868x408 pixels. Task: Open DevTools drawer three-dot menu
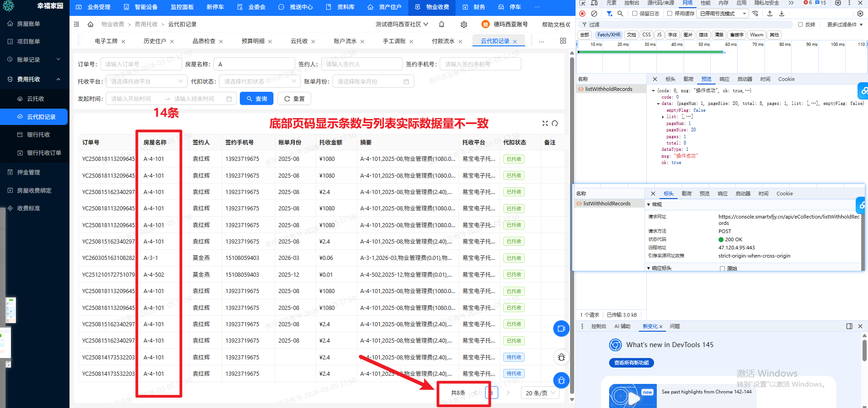(582, 326)
